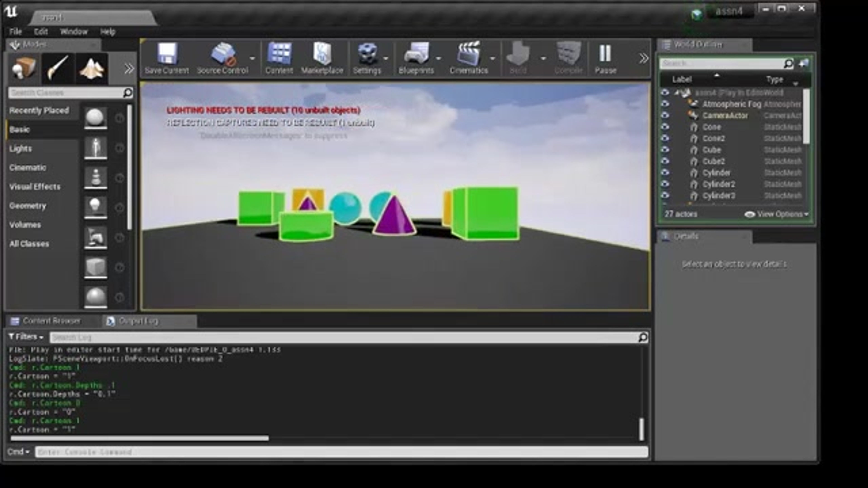The image size is (868, 488).
Task: Open the Cmd console type dropdown
Action: tap(18, 452)
